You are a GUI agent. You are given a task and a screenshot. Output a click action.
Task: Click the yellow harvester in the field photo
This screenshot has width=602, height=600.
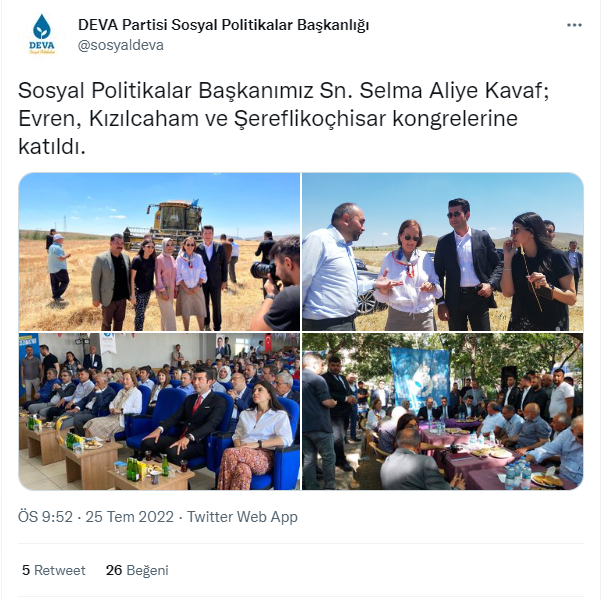tap(166, 223)
